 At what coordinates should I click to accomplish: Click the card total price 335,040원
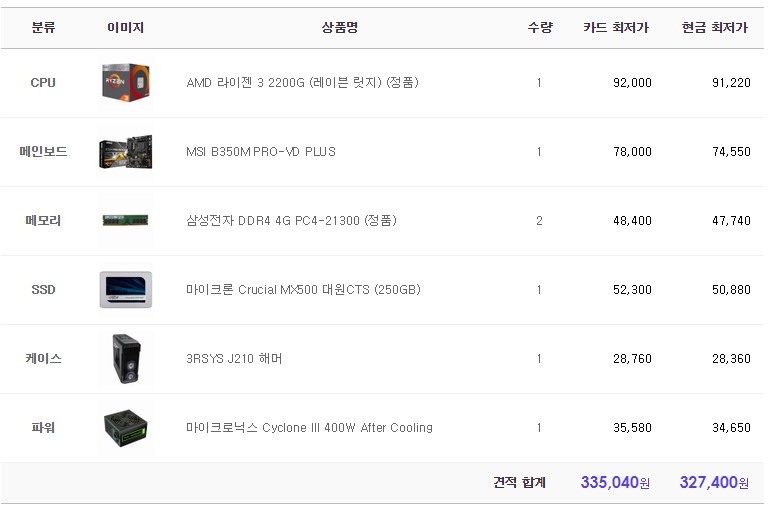[x=615, y=482]
